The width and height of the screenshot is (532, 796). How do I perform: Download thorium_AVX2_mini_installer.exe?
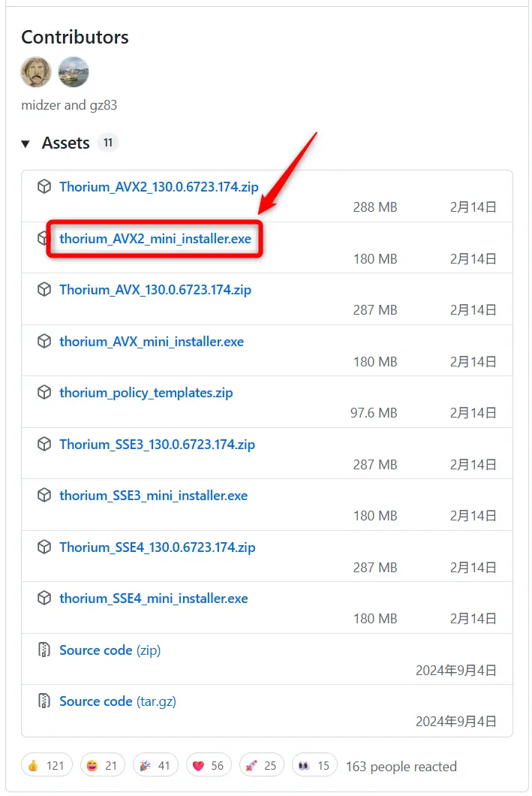click(155, 239)
